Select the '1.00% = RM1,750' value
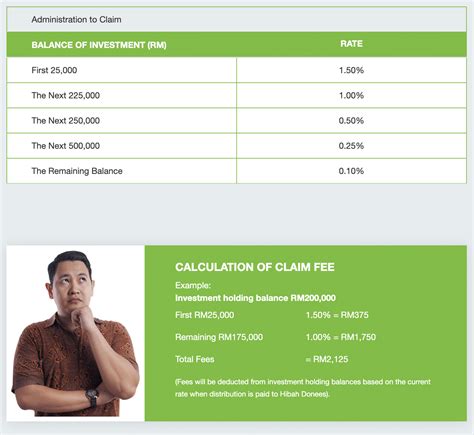 341,337
